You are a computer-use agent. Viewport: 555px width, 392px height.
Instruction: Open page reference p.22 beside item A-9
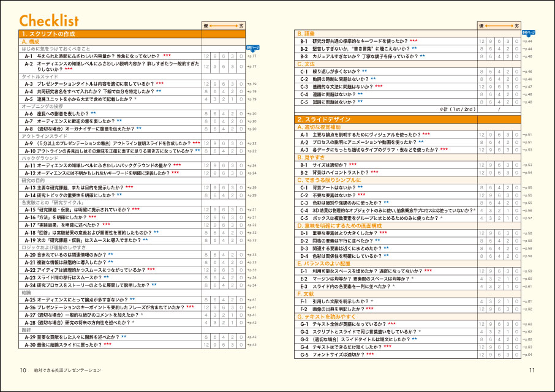252,143
